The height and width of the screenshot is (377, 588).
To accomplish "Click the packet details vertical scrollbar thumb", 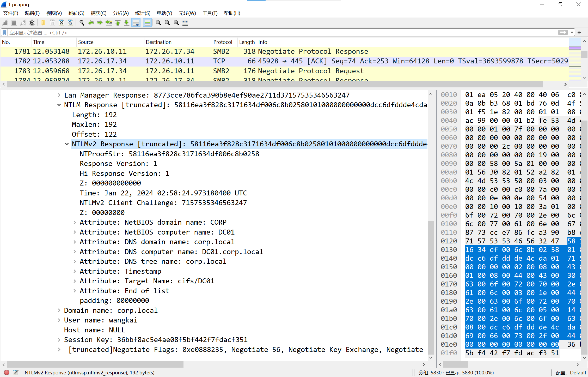I will 431,288.
